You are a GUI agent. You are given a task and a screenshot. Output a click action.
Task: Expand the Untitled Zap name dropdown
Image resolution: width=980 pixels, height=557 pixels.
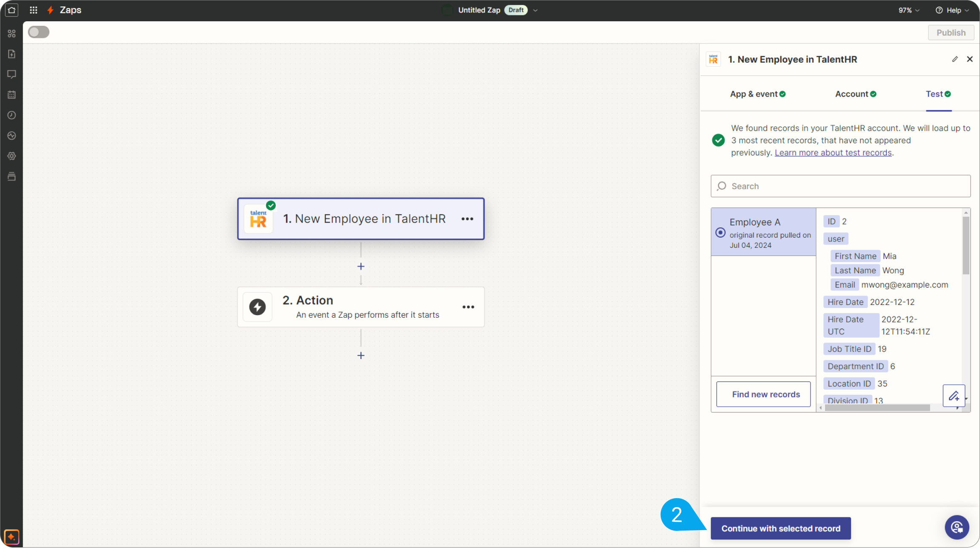coord(535,10)
